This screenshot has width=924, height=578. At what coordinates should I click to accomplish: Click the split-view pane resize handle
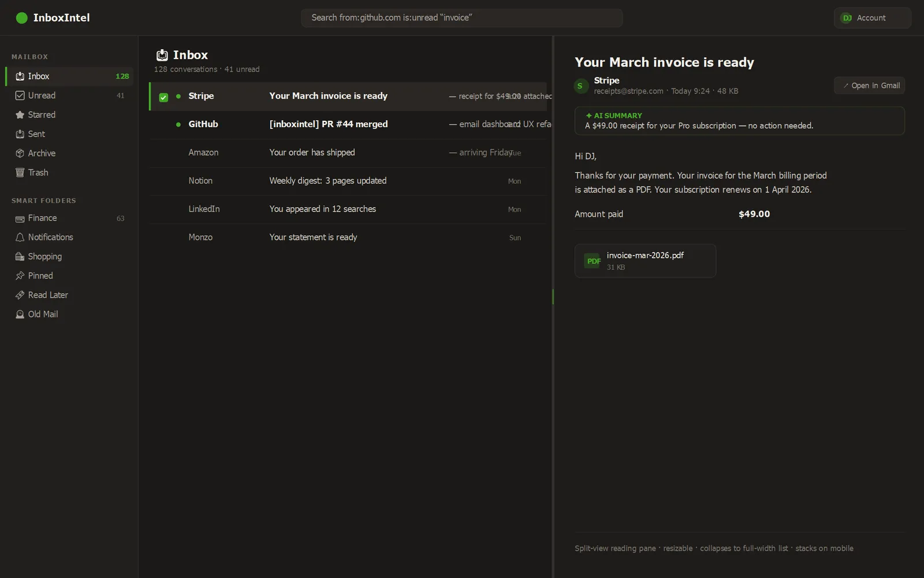coord(553,297)
